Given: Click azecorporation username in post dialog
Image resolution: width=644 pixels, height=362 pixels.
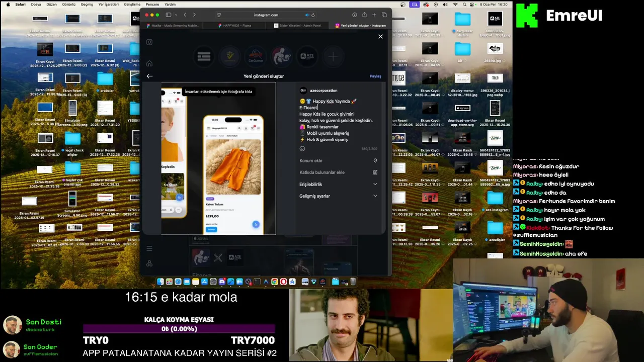Looking at the screenshot, I should (x=324, y=90).
